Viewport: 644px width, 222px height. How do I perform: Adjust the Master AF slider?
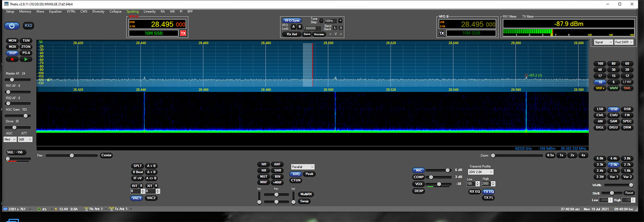(12, 80)
